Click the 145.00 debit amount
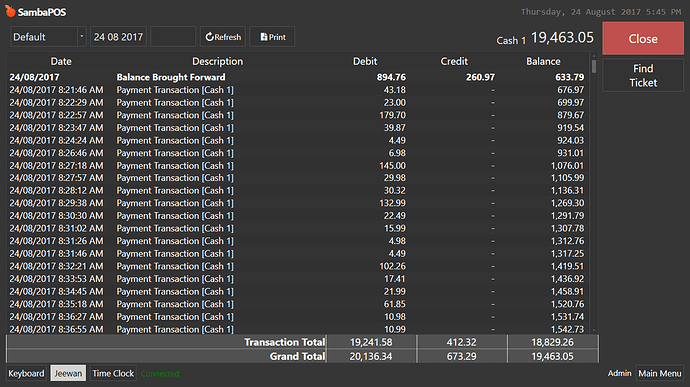 click(x=393, y=166)
